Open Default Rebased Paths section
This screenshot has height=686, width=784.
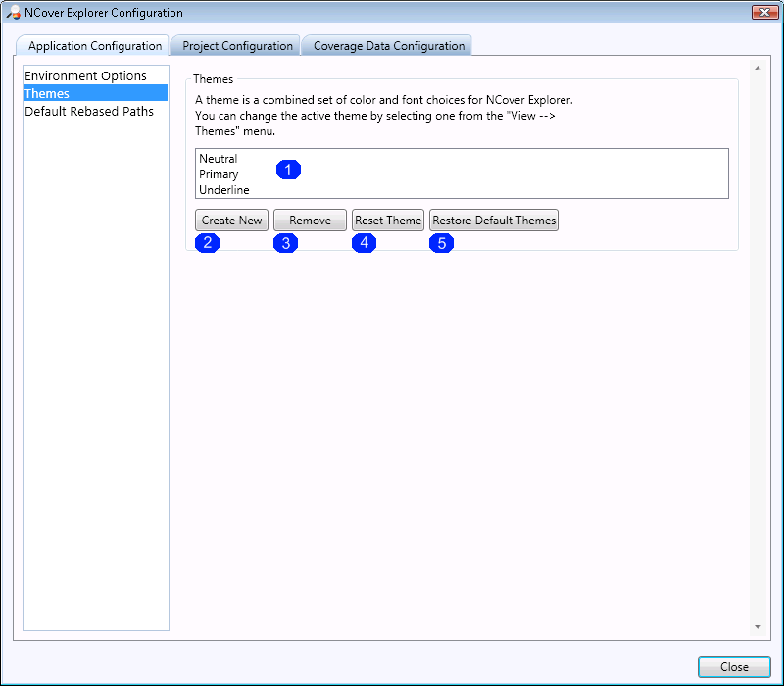point(95,111)
